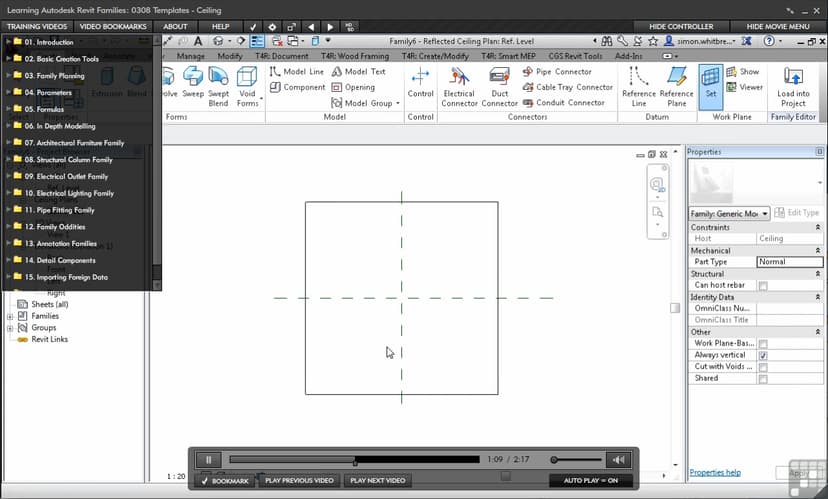Click the BOOKMARK button
The width and height of the screenshot is (828, 499).
224,481
